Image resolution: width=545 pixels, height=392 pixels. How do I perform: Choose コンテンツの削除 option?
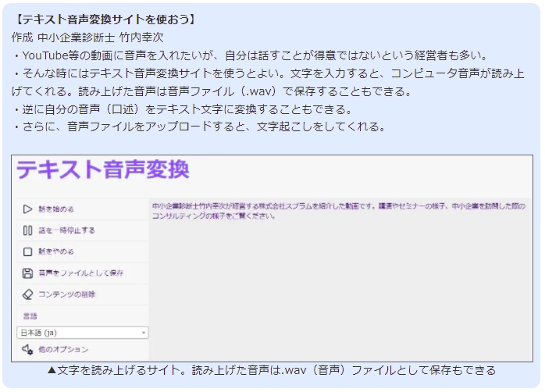pos(66,294)
